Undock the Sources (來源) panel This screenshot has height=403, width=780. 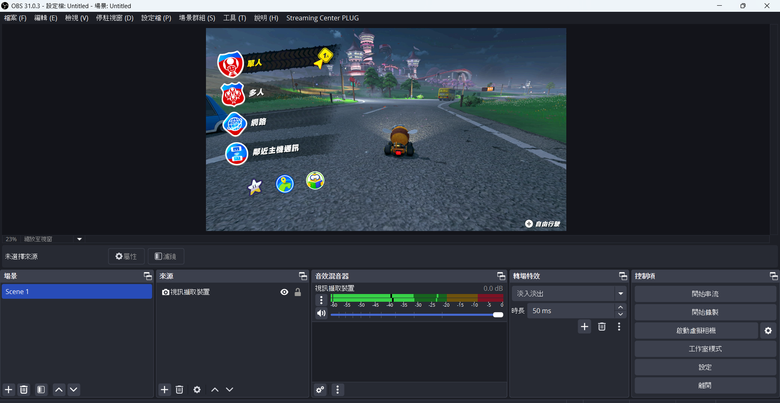pos(303,276)
